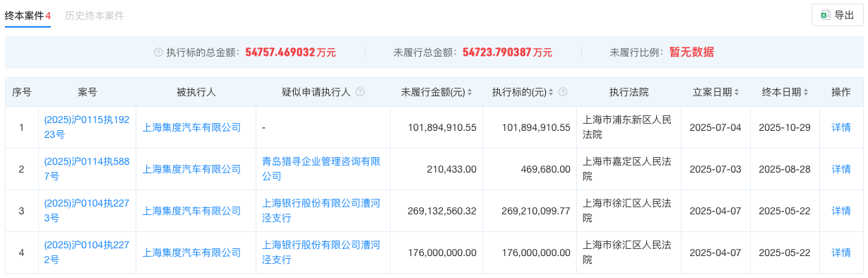
Task: Click end date 2025-10-29
Action: (784, 127)
